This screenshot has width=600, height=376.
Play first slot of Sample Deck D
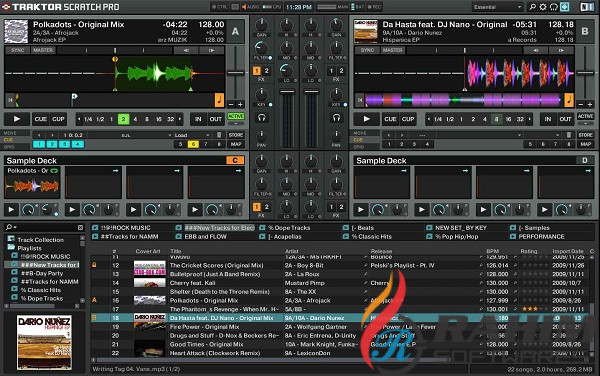click(x=360, y=209)
